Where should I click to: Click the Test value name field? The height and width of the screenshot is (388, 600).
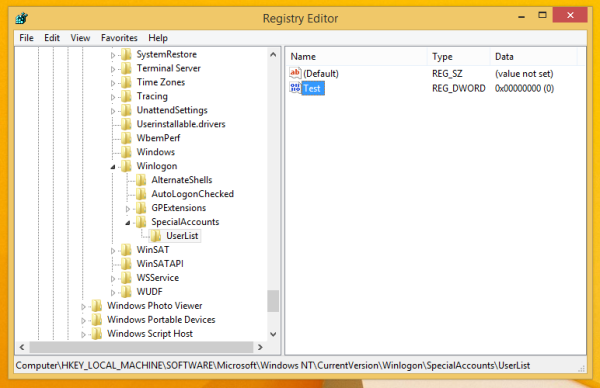point(313,88)
